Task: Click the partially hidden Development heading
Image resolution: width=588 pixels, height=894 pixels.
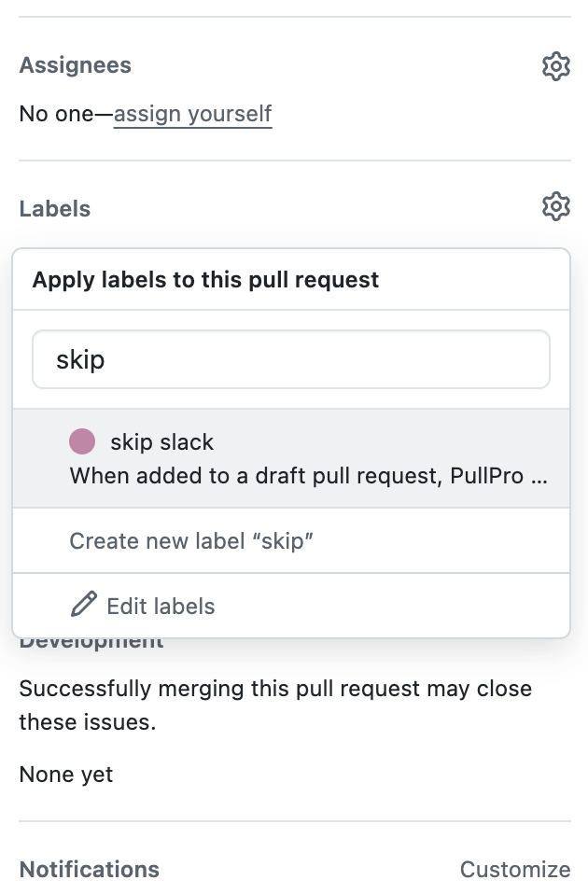Action: [x=91, y=642]
